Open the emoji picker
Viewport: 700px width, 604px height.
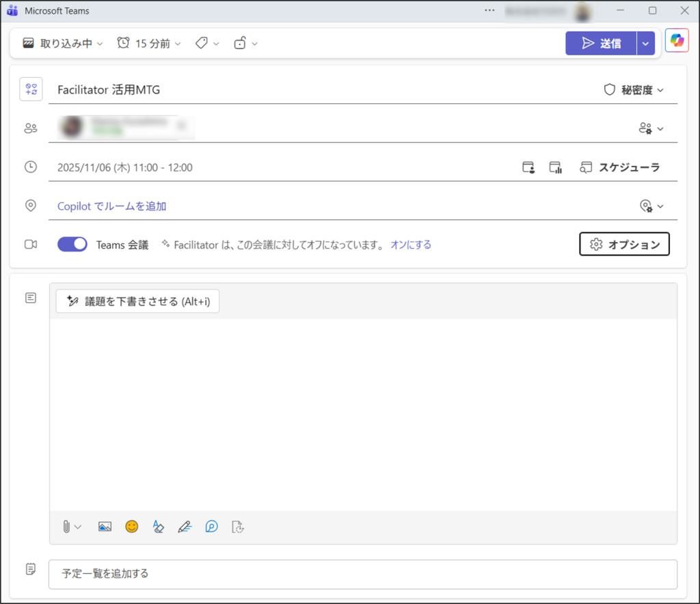(x=132, y=527)
